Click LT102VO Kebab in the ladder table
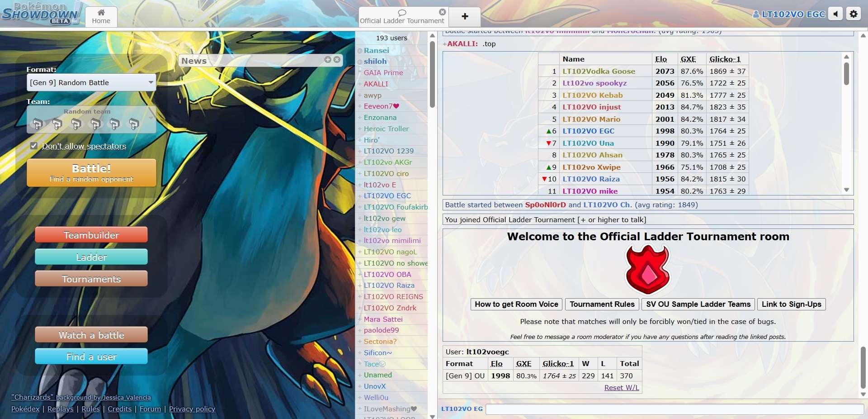 593,95
